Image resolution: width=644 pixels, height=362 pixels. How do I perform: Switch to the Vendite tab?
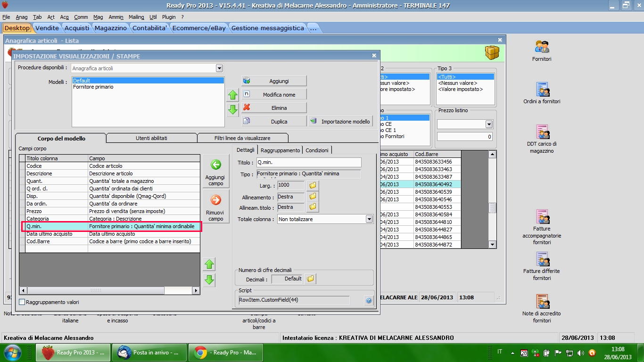(47, 28)
